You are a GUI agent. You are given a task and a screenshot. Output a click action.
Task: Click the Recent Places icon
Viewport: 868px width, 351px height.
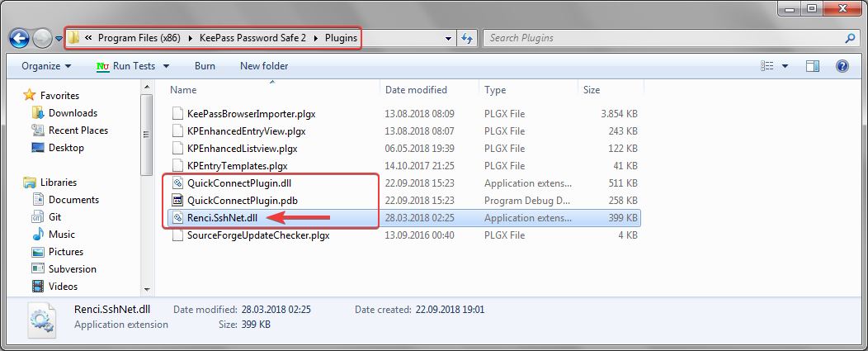[38, 130]
